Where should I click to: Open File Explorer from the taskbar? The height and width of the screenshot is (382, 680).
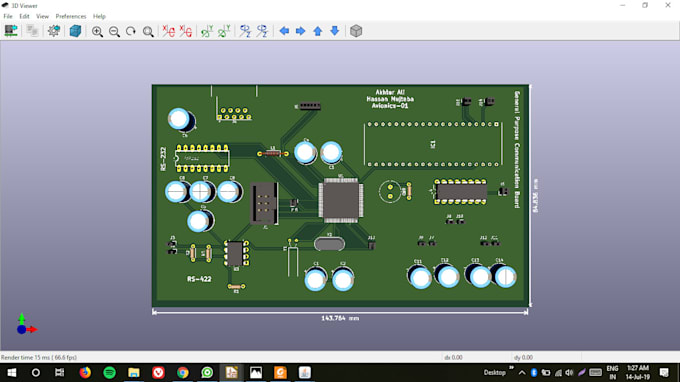(x=134, y=372)
